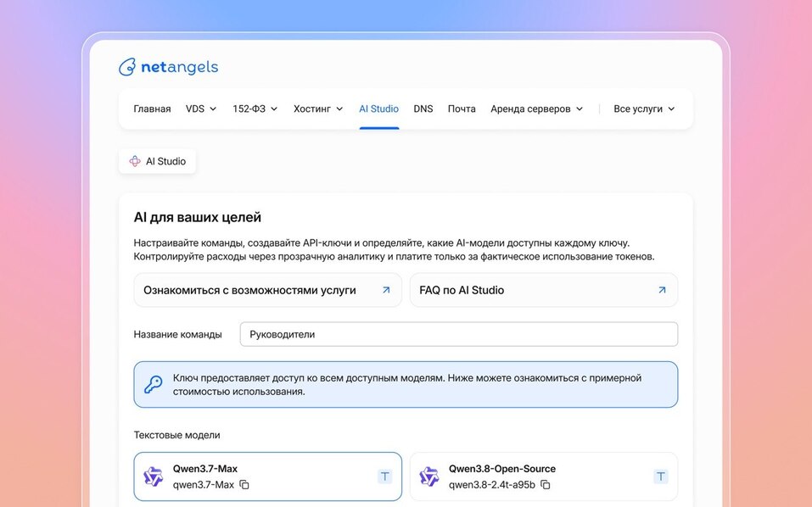This screenshot has width=812, height=507.
Task: Click the netangels logo
Action: [168, 67]
